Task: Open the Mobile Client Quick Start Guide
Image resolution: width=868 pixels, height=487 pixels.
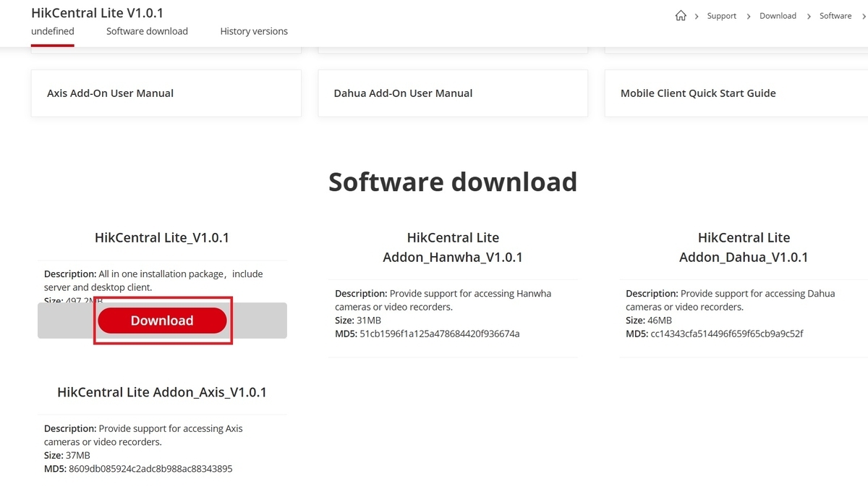Action: coord(736,93)
